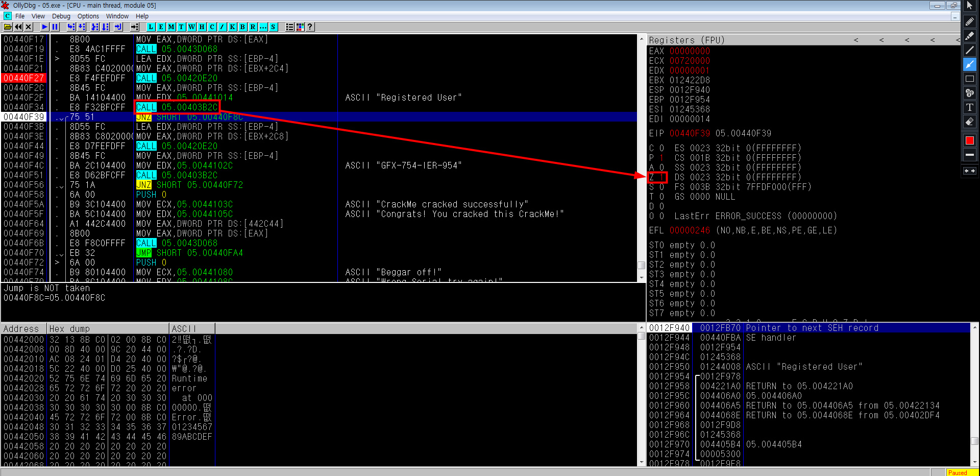This screenshot has width=980, height=476.
Task: Select the "GFX-754-IER-954" ASCII comment
Action: tap(403, 165)
